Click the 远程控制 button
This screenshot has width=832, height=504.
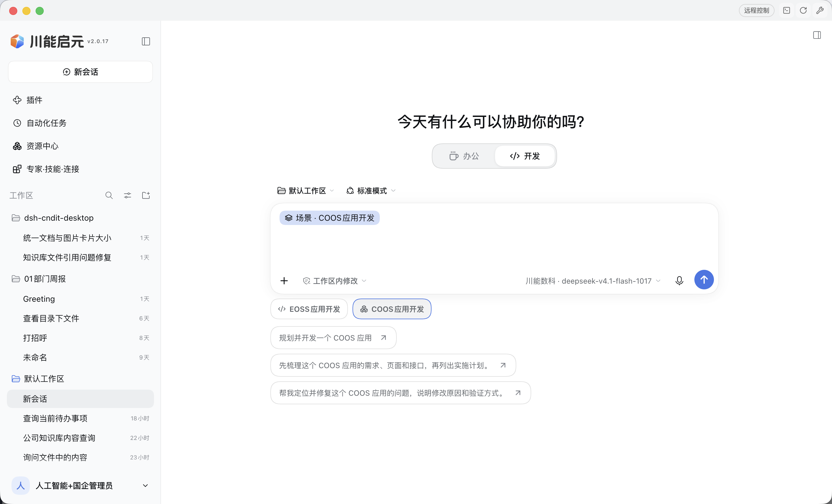(756, 10)
